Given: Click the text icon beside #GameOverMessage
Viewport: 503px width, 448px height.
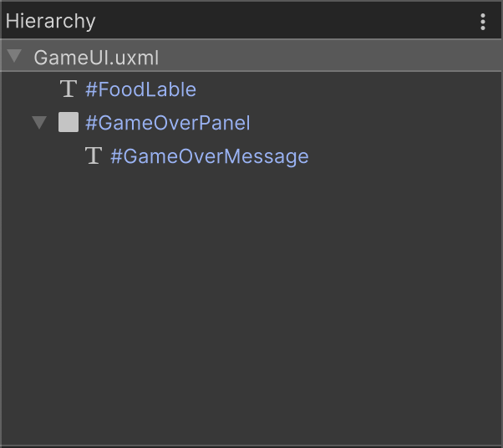Looking at the screenshot, I should pos(94,156).
